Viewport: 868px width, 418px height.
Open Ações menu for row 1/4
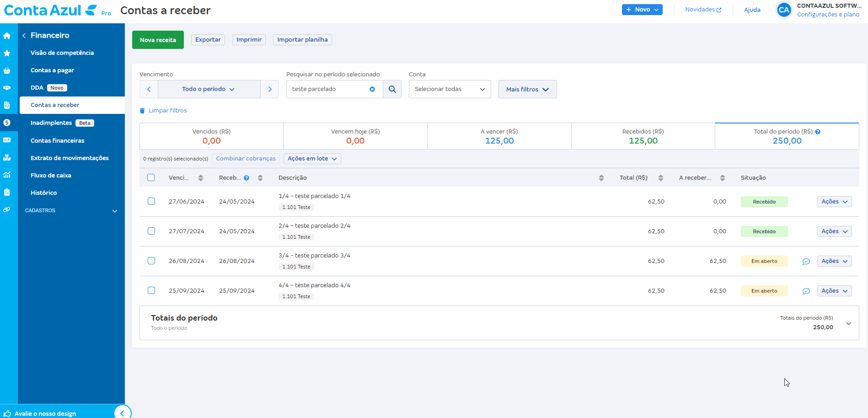(x=834, y=202)
